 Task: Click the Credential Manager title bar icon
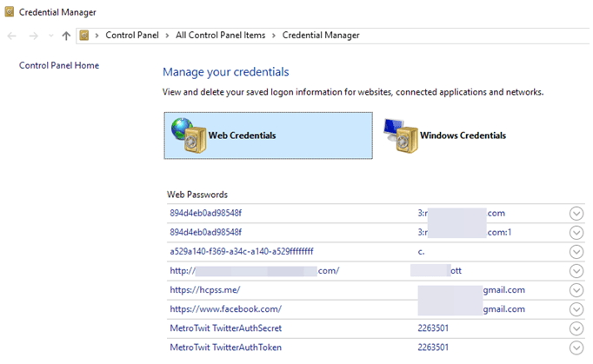[9, 11]
